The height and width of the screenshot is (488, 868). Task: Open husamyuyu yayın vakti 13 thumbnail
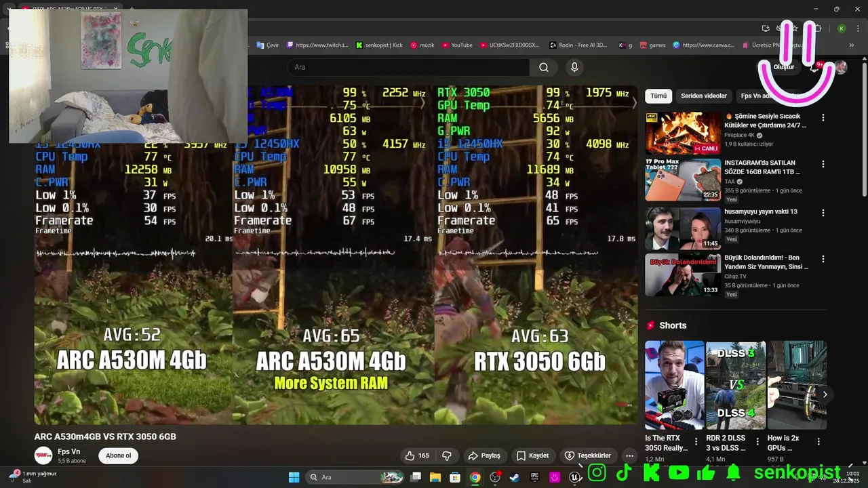coord(683,228)
